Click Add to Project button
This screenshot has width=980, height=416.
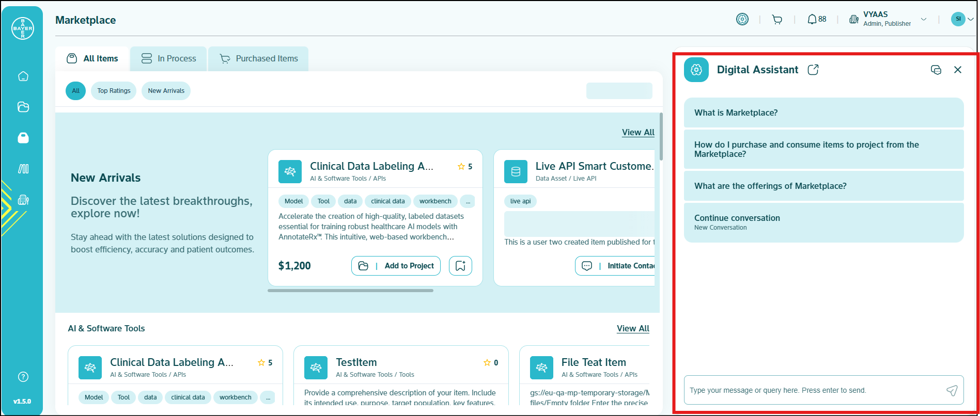pos(396,266)
